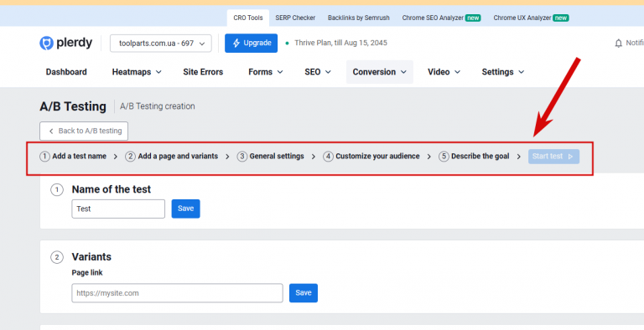Expand the Forms menu
The height and width of the screenshot is (330, 644).
(x=265, y=72)
